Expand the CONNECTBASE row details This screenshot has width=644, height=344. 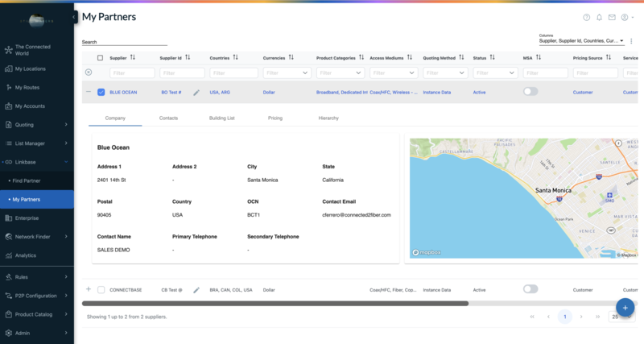pyautogui.click(x=89, y=289)
